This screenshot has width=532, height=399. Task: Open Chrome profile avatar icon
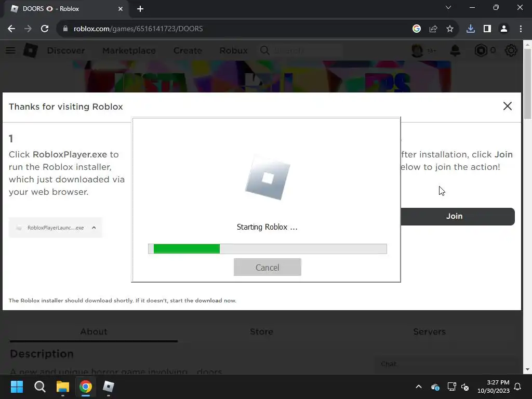click(504, 29)
